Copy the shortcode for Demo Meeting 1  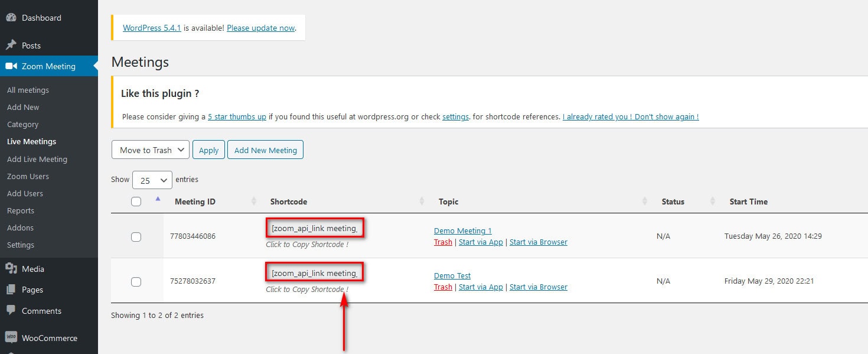tap(315, 228)
